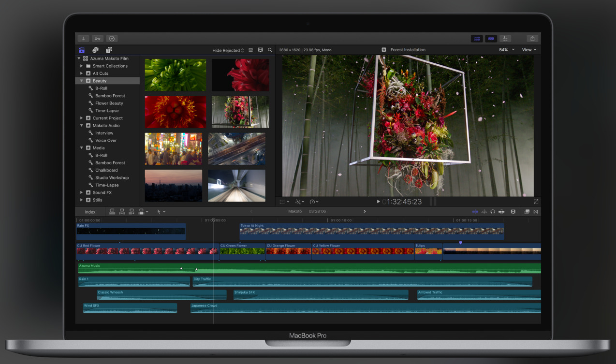
Task: Open the Transform tool menu under the viewer
Action: (x=285, y=202)
